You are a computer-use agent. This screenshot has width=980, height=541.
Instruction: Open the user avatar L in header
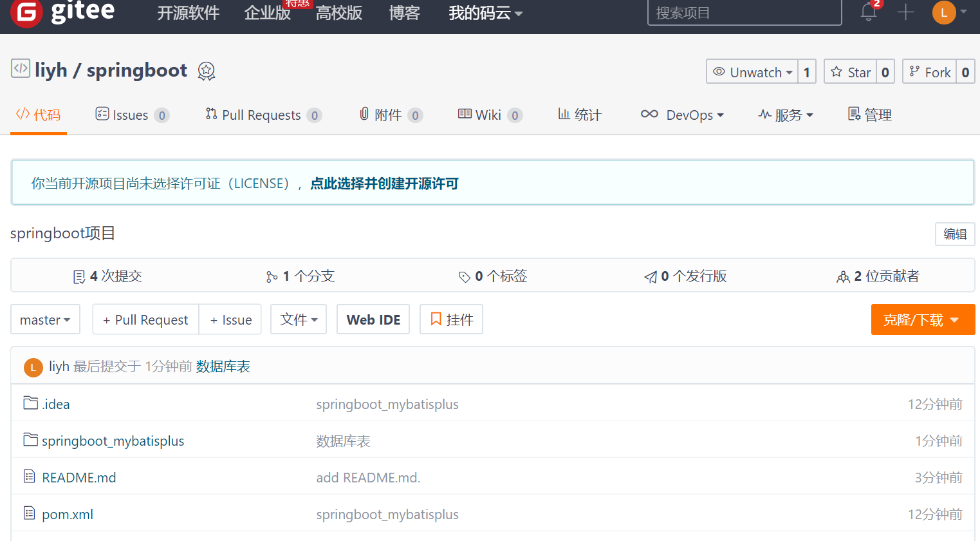tap(944, 12)
